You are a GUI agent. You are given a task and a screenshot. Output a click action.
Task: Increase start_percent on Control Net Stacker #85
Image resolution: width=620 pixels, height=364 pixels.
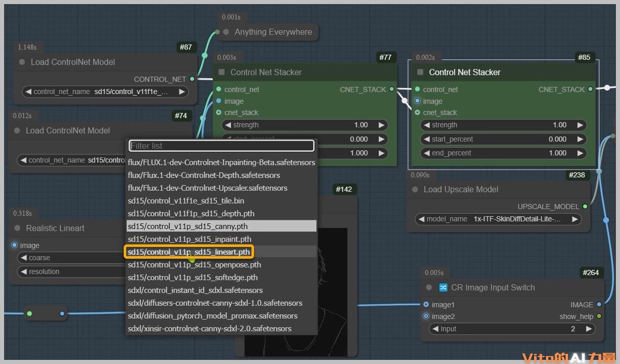(x=580, y=139)
